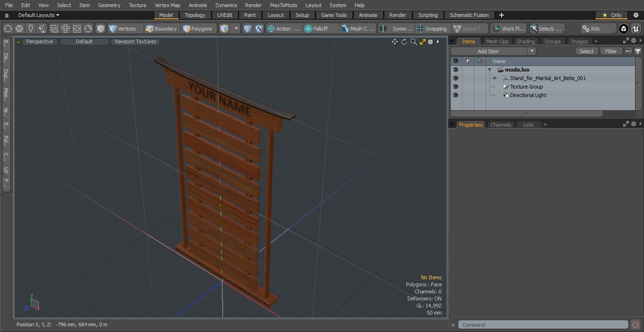Maximize the viewport with the orange arrows icon
The height and width of the screenshot is (332, 644).
point(422,42)
